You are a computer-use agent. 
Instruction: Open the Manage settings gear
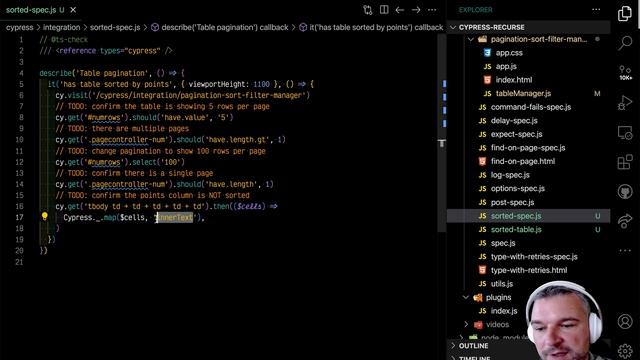pos(625,351)
